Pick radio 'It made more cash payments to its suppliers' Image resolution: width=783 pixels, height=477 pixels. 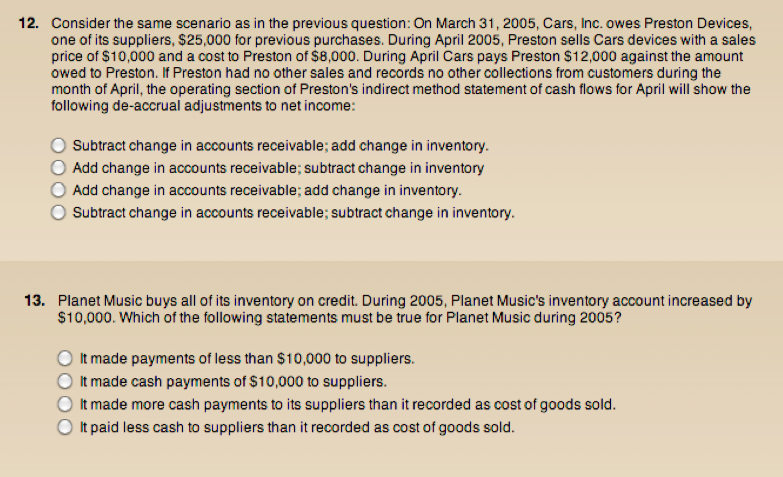point(65,404)
